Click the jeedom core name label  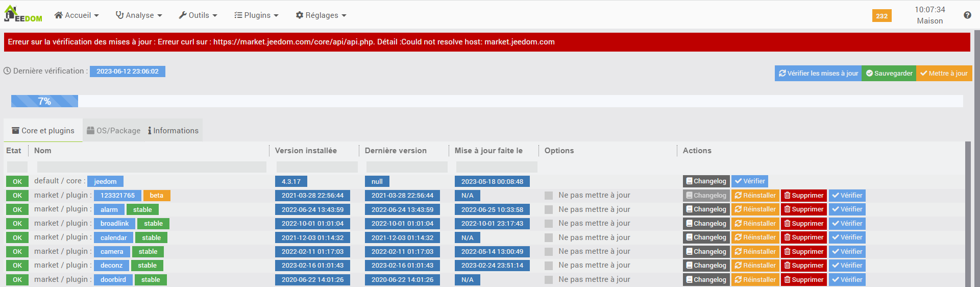click(105, 181)
